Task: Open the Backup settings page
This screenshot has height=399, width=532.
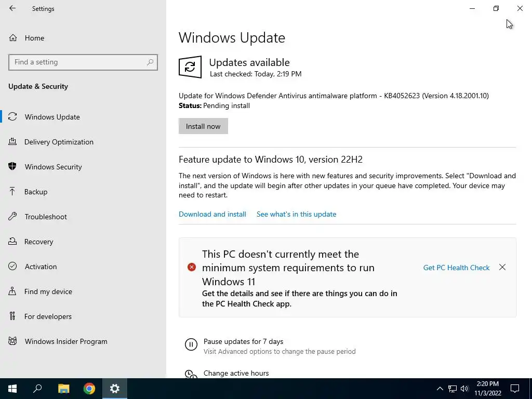Action: [x=36, y=192]
